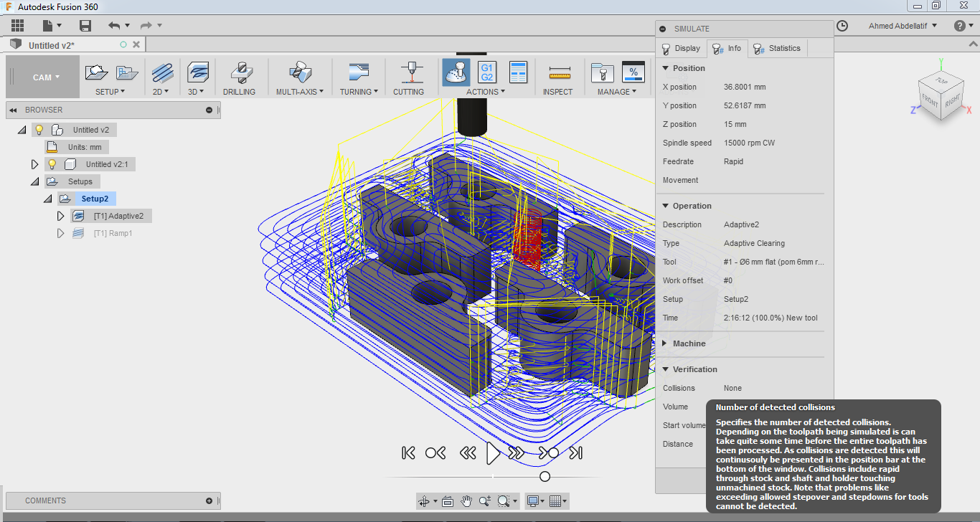This screenshot has height=522, width=980.
Task: Open the Display Settings monitor icon
Action: pos(534,501)
